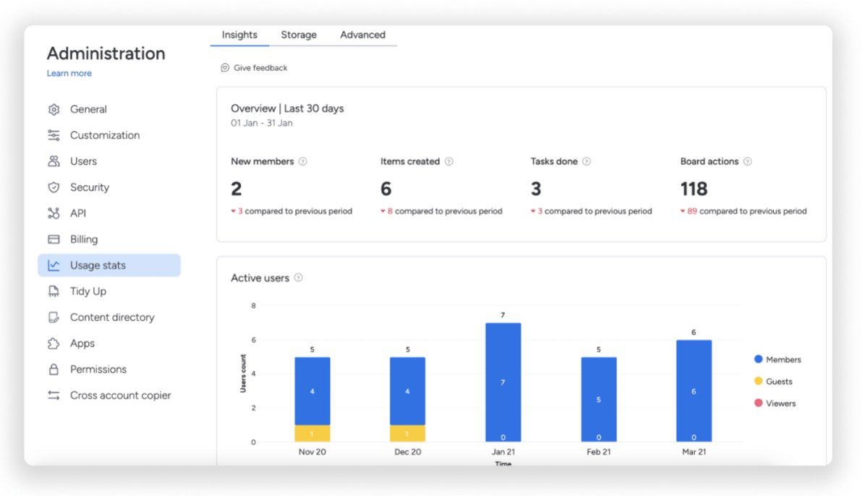The width and height of the screenshot is (868, 496).
Task: Click the API nodes icon
Action: pyautogui.click(x=54, y=213)
